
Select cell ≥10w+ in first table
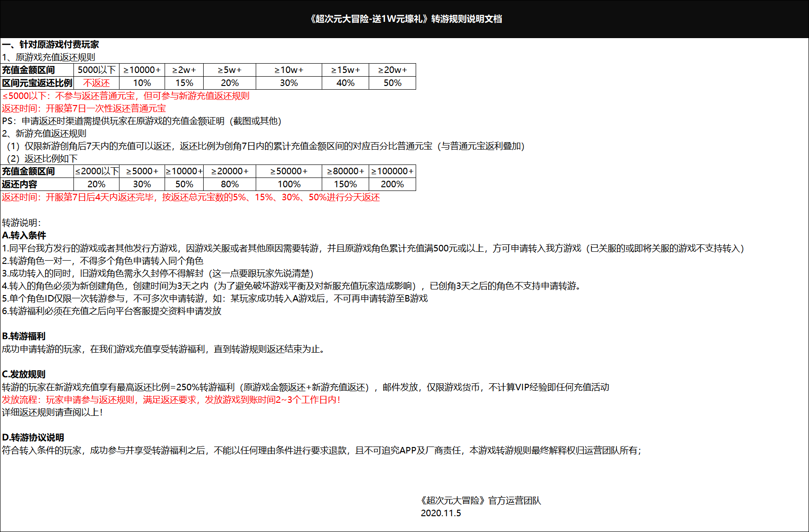tap(289, 70)
